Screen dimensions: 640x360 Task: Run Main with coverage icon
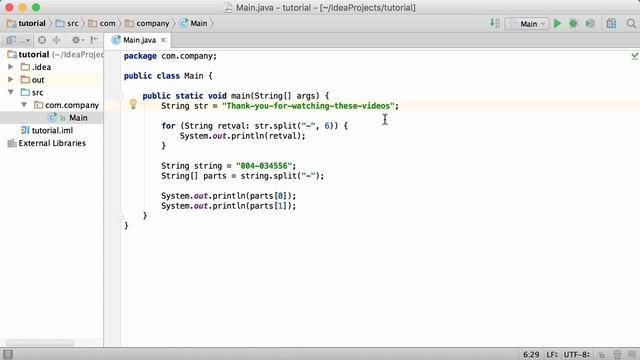pyautogui.click(x=590, y=23)
